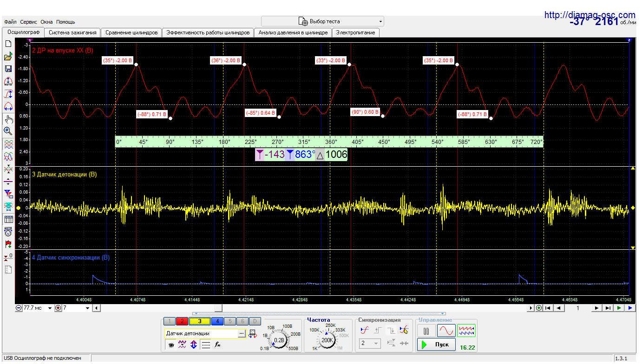Click the pause button in Управление
Image resolution: width=642 pixels, height=364 pixels.
click(426, 331)
